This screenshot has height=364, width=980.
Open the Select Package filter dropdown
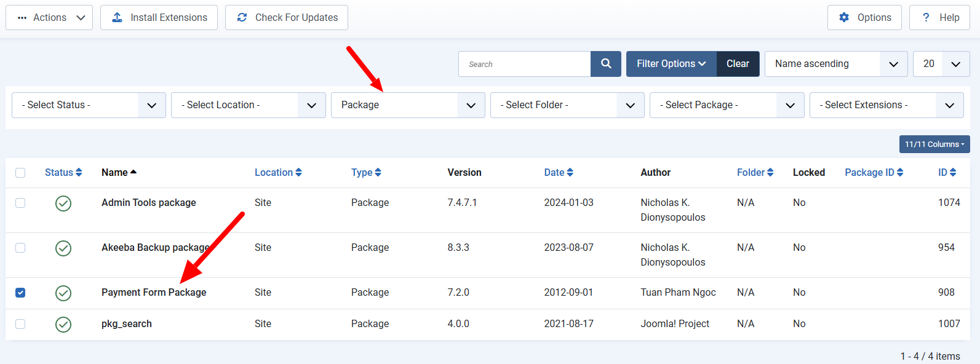[727, 105]
